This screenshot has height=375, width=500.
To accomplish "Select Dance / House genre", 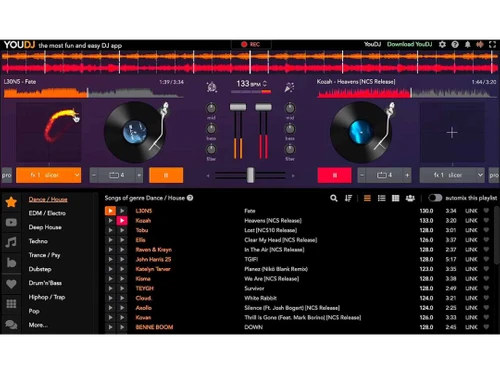I will click(x=48, y=199).
